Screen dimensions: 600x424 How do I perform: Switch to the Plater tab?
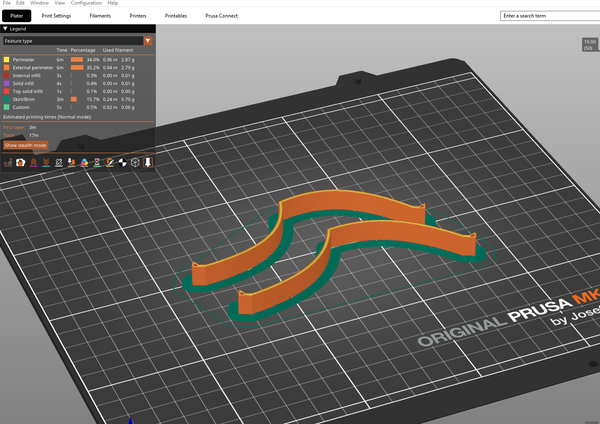point(16,16)
